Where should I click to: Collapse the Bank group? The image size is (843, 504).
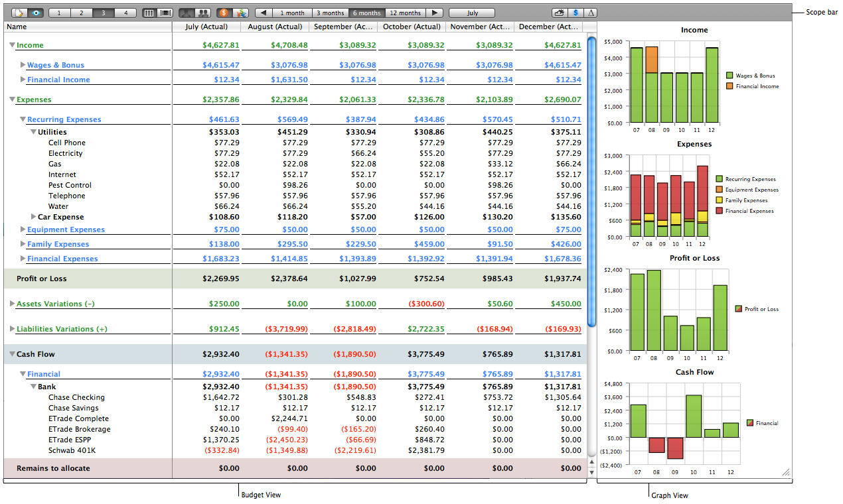click(34, 387)
